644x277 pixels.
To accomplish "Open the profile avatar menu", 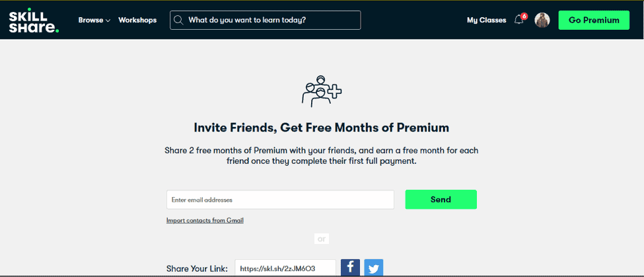I will tap(542, 20).
